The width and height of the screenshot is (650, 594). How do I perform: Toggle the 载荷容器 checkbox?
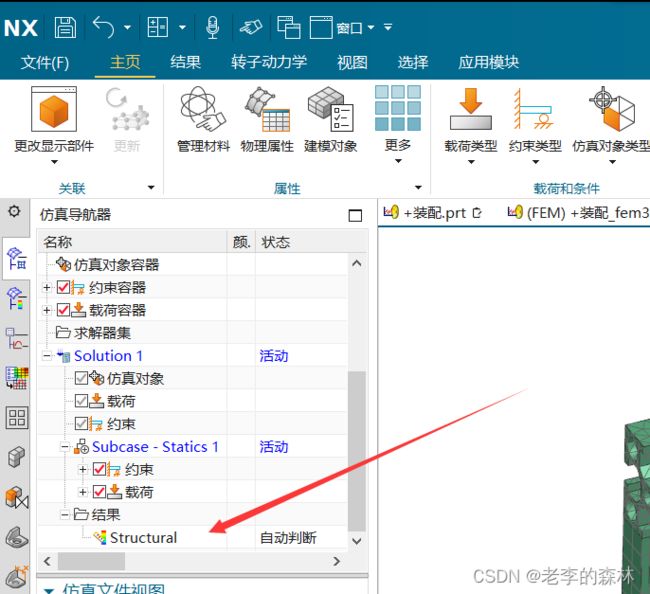click(x=63, y=310)
